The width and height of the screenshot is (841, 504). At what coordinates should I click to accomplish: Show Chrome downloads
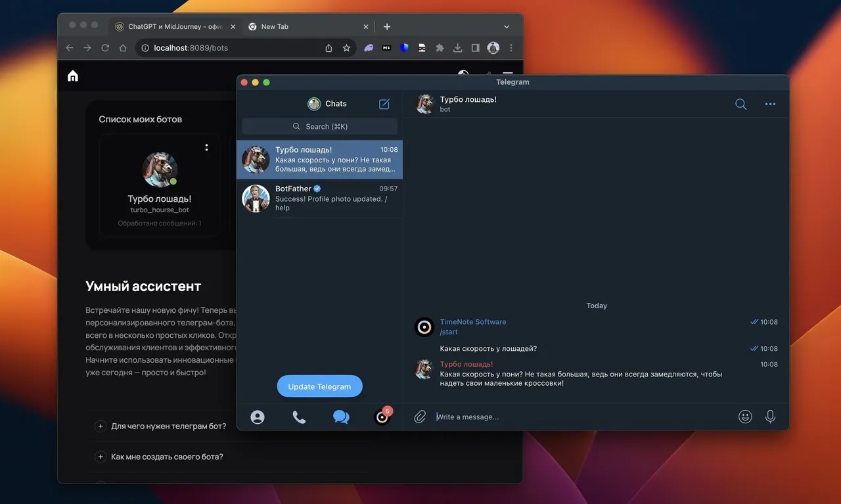[x=458, y=48]
